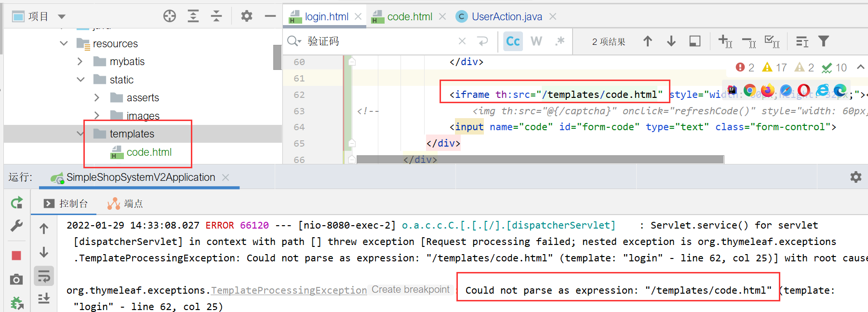The height and width of the screenshot is (312, 868).
Task: Open search history magnifier dropdown
Action: pyautogui.click(x=294, y=41)
